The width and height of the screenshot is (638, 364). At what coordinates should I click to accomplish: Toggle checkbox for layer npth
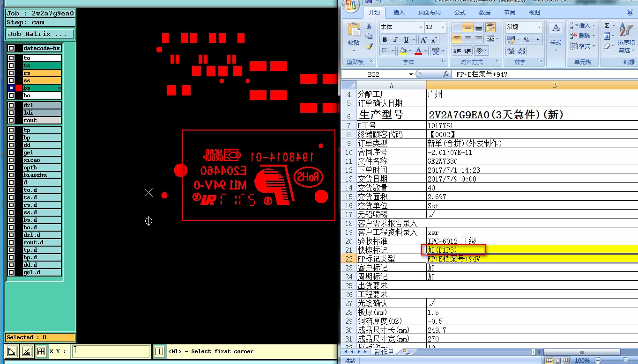(x=11, y=167)
